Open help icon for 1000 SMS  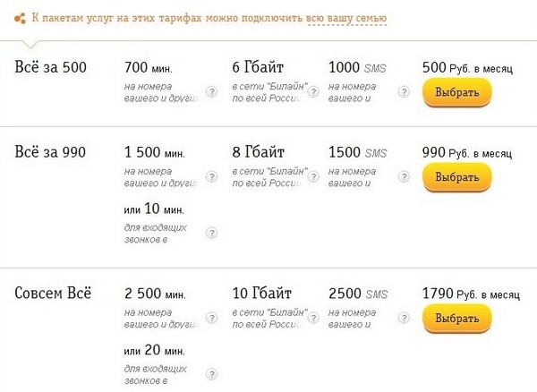[x=405, y=92]
